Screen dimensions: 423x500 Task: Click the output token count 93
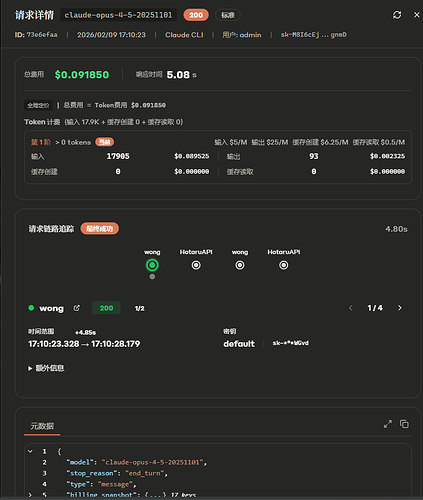point(314,156)
